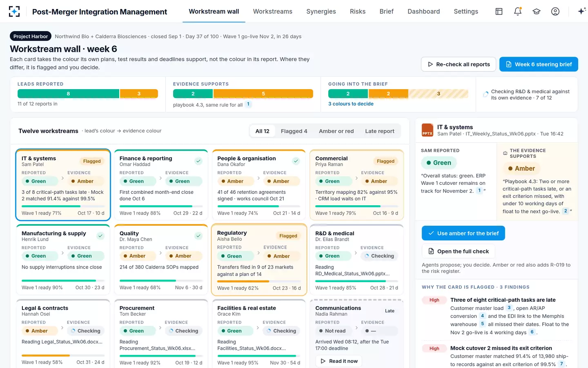Click the spinner next to Checking R&D & medical
This screenshot has width=588, height=368.
pos(486,94)
